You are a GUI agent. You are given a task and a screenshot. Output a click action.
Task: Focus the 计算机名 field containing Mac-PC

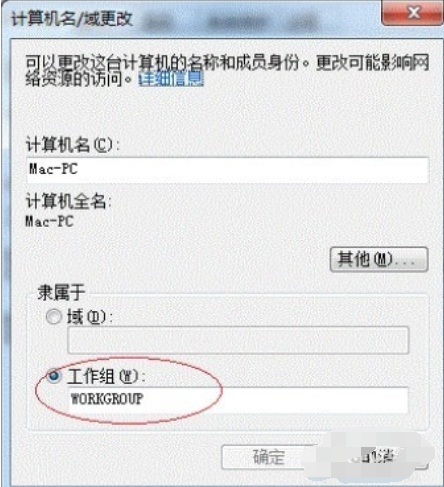coord(227,170)
